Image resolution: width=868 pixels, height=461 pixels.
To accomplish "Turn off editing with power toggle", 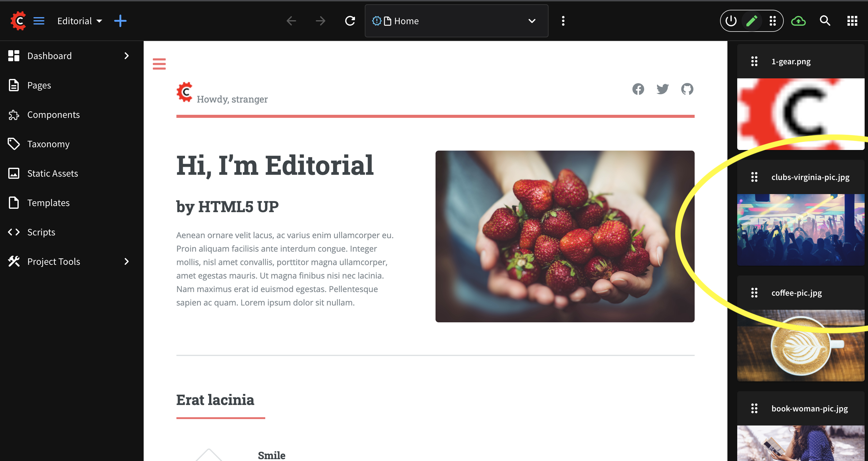I will click(x=731, y=21).
